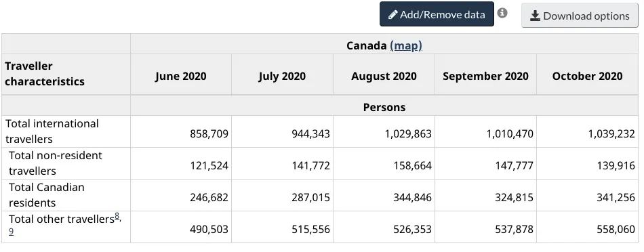Click the value 158,664
Viewport: 644px width, 252px height.
(413, 166)
